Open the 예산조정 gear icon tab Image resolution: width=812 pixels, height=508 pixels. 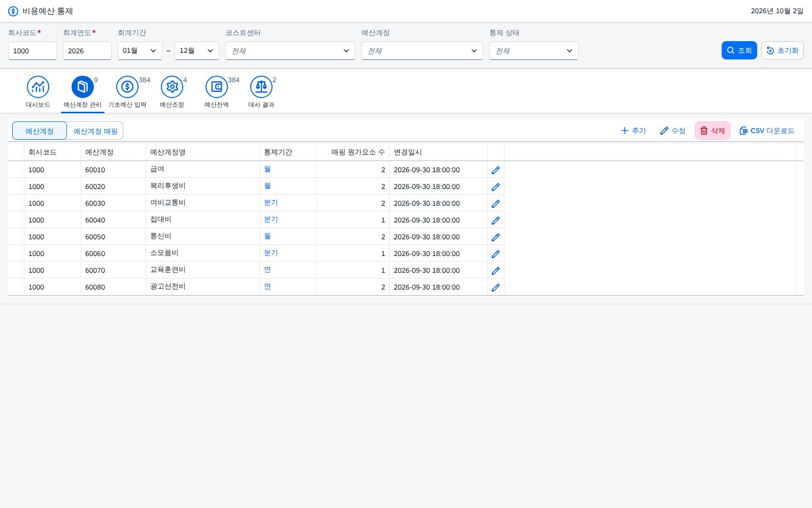(172, 87)
